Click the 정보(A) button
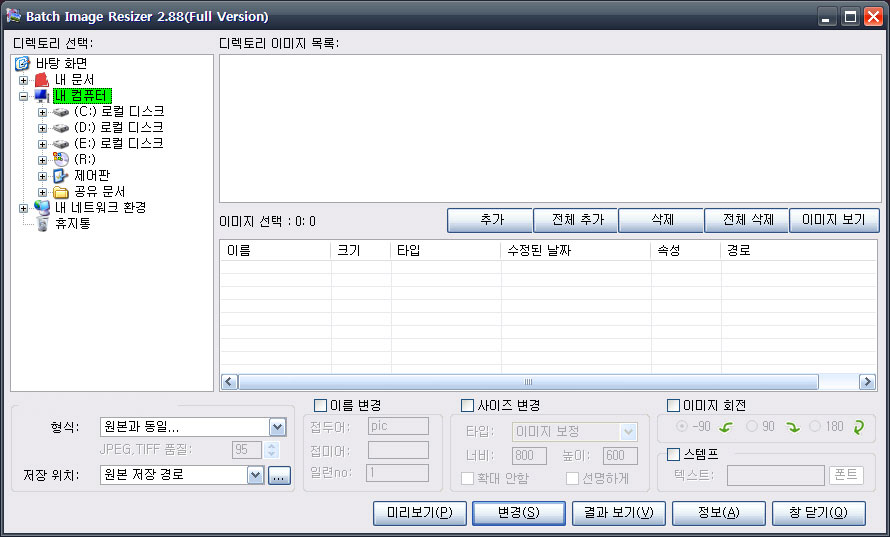This screenshot has width=890, height=537. coord(719,513)
